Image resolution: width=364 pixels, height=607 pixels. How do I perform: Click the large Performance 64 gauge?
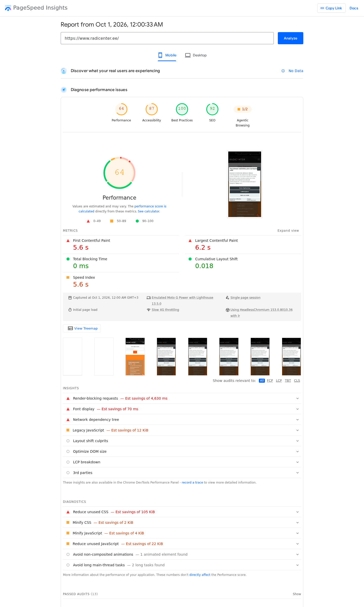[120, 173]
